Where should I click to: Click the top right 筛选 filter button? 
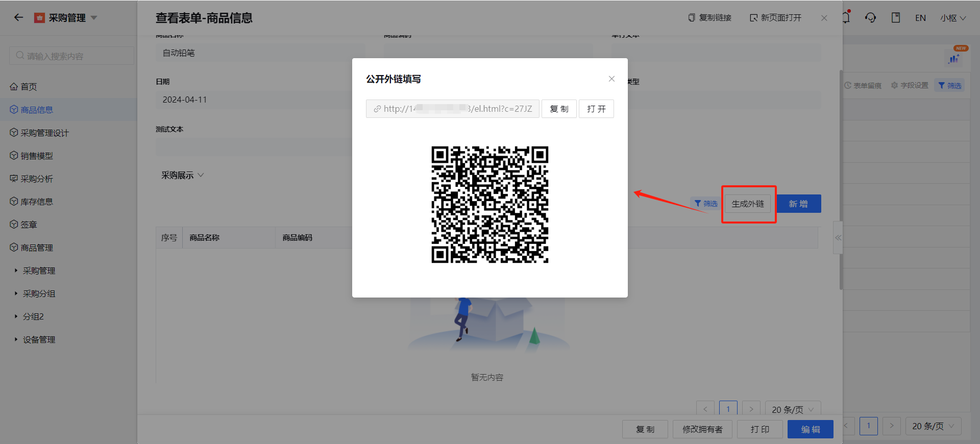pos(950,85)
